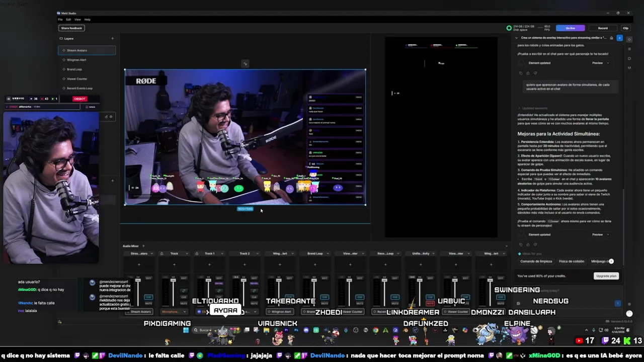Open Track 2 channel name dropdown
The height and width of the screenshot is (362, 644).
coord(257,253)
